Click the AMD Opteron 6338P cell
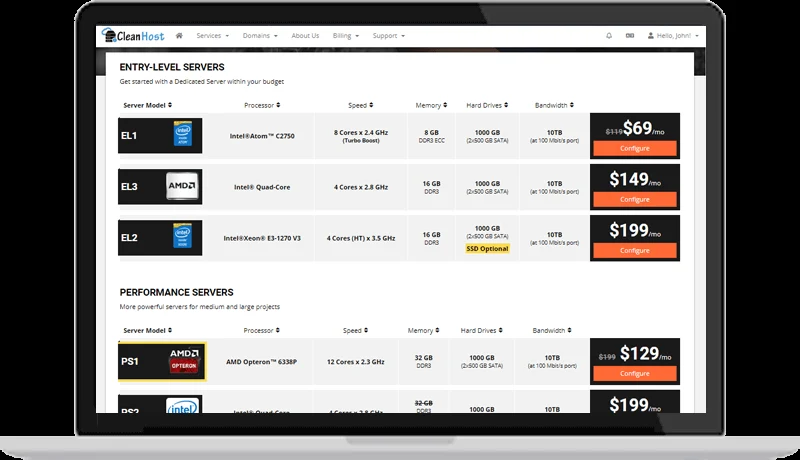800x460 pixels. [x=261, y=362]
